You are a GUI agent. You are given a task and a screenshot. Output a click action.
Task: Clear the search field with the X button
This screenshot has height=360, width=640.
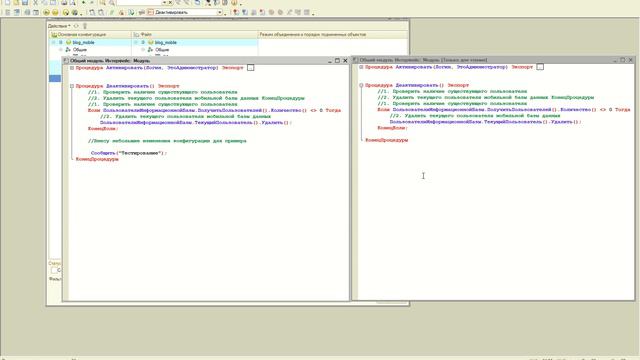point(170,2)
